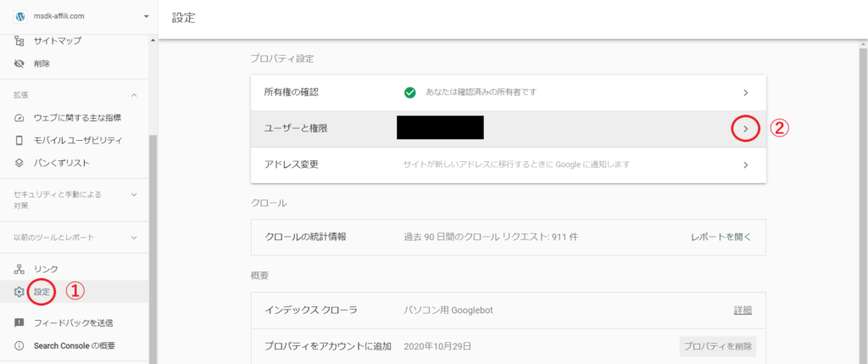Click the mobile usability phone icon
The image size is (868, 364).
(x=19, y=140)
